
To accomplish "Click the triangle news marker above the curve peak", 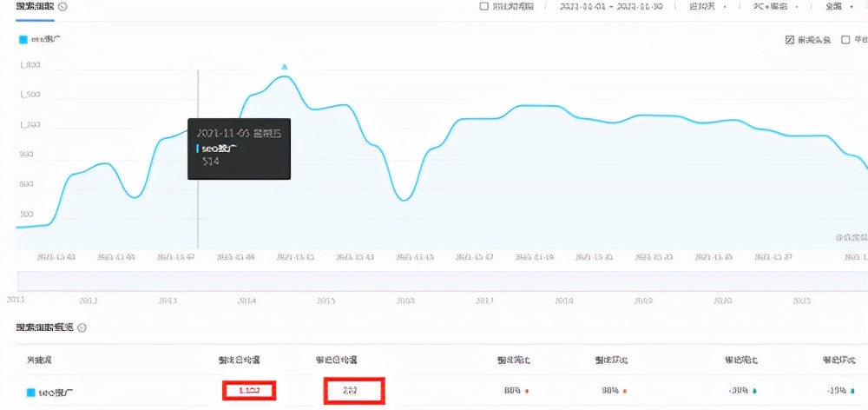I will click(285, 67).
